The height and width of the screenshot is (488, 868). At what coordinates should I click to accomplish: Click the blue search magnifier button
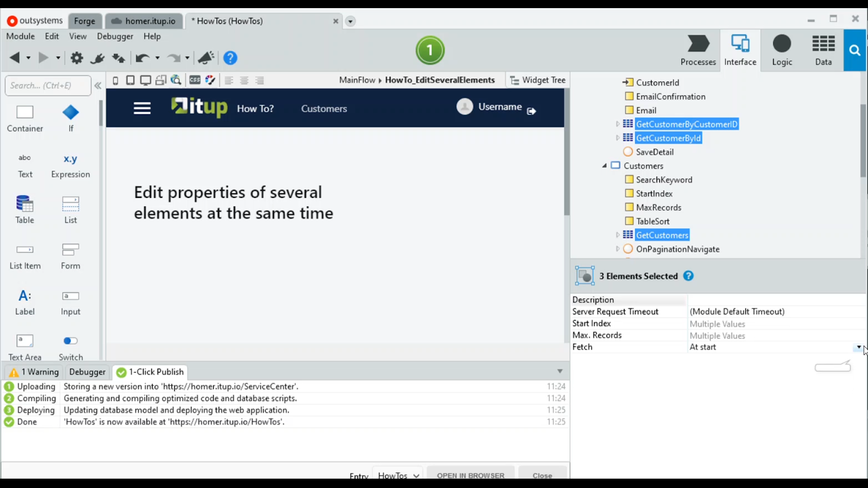855,50
